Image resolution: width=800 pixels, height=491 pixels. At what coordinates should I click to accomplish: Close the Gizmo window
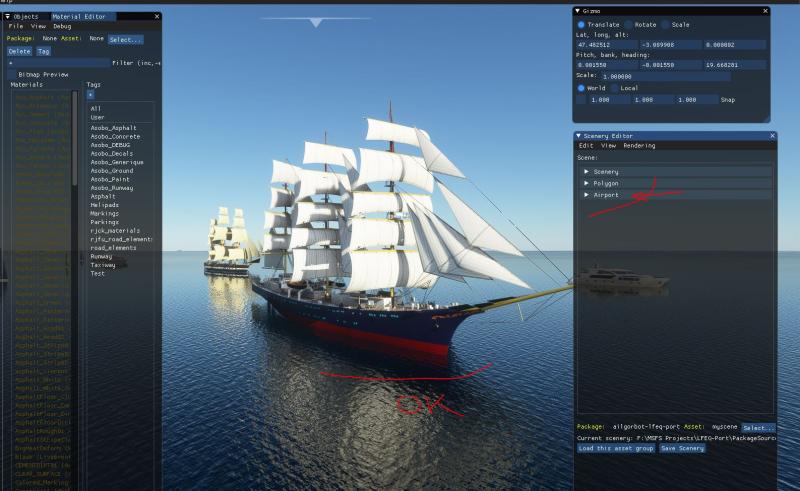[765, 11]
